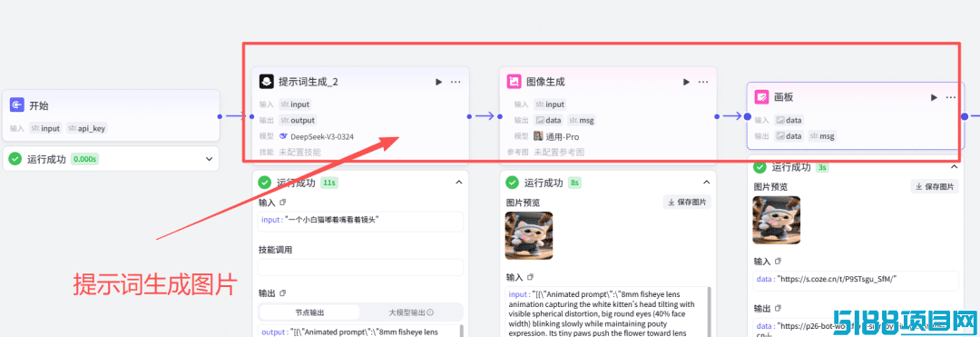Image resolution: width=980 pixels, height=337 pixels.
Task: Click the 8s duration badge
Action: coord(575,183)
